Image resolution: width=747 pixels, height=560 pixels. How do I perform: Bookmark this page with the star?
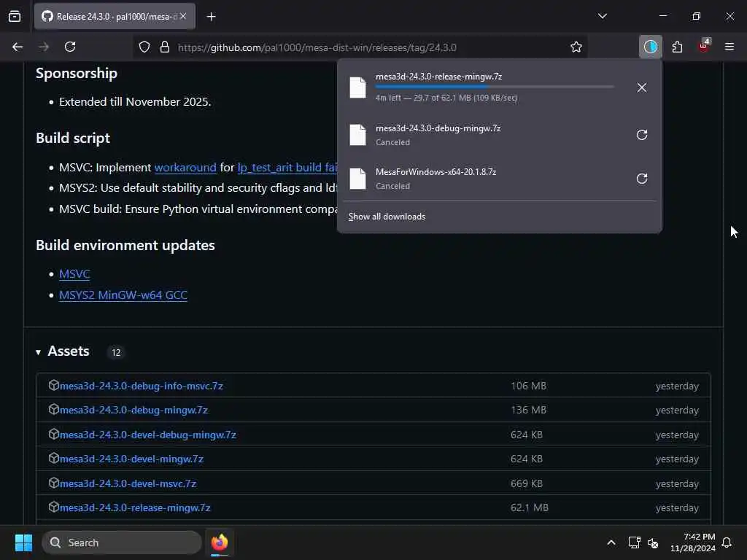(x=576, y=47)
